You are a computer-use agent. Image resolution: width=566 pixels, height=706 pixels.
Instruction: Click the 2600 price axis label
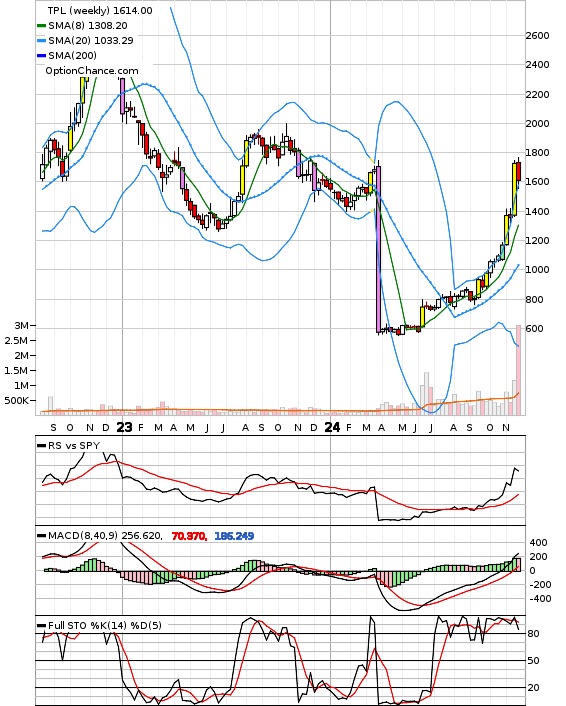pos(538,35)
